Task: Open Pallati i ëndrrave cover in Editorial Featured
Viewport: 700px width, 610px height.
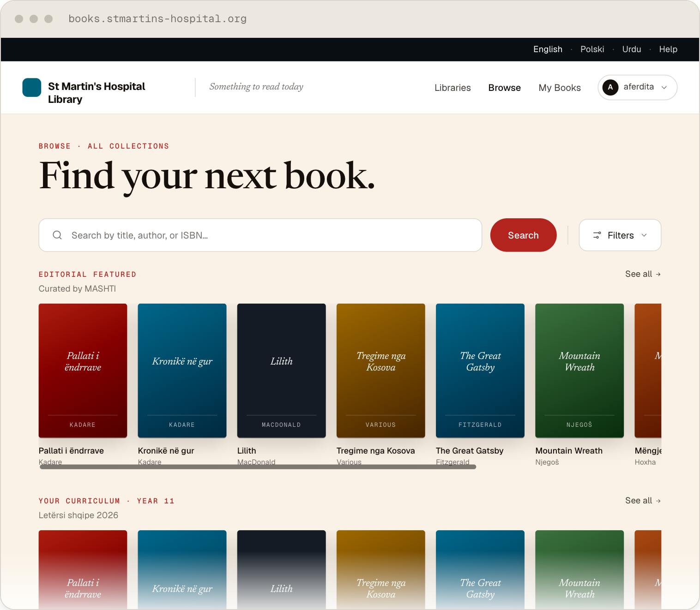Action: tap(83, 371)
